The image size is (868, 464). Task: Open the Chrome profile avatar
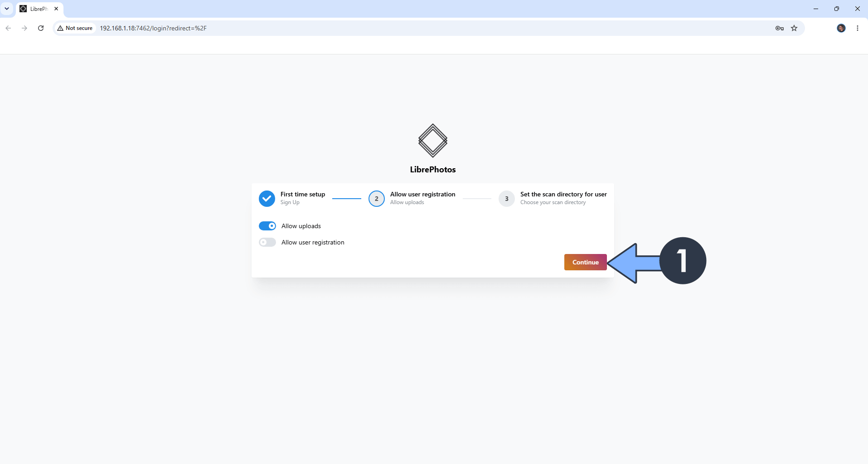[x=841, y=28]
